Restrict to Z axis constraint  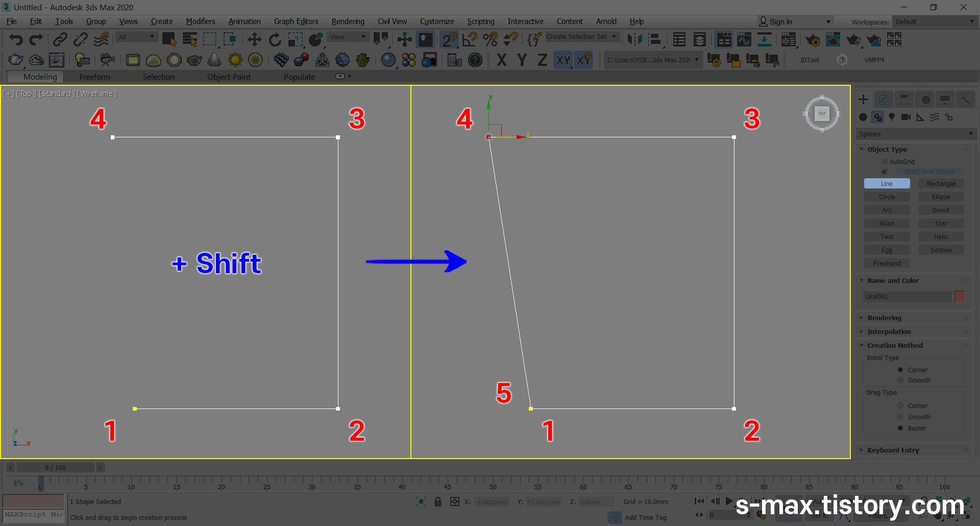pyautogui.click(x=542, y=60)
